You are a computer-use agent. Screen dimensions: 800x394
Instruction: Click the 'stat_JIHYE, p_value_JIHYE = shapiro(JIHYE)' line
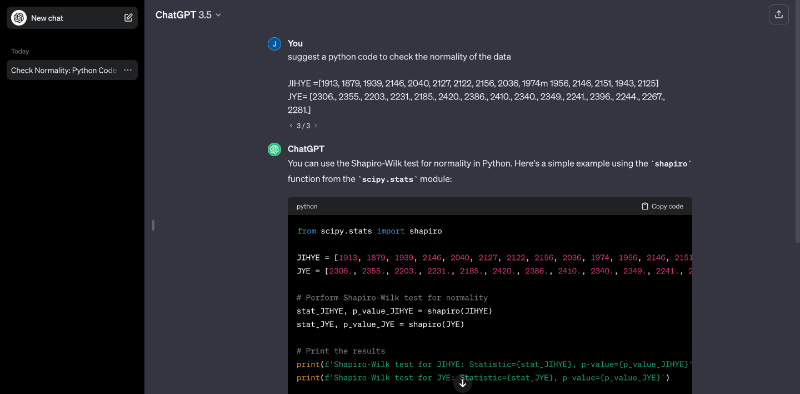tap(394, 311)
